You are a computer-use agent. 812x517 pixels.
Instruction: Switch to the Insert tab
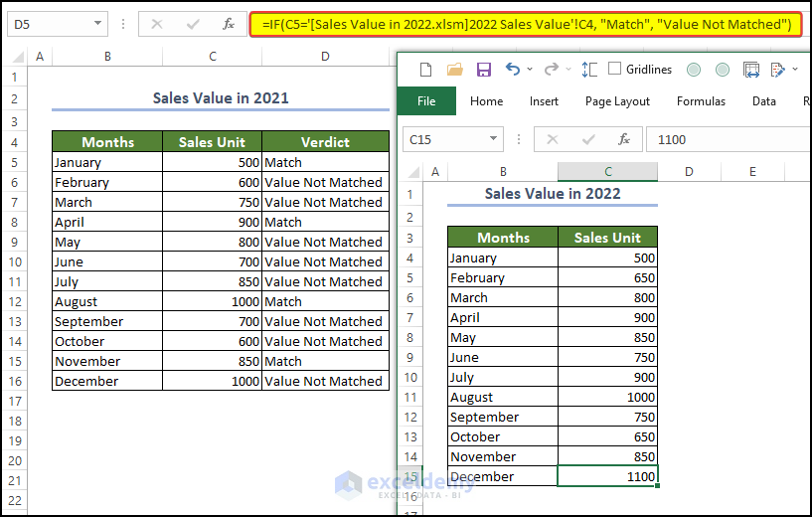(x=544, y=101)
